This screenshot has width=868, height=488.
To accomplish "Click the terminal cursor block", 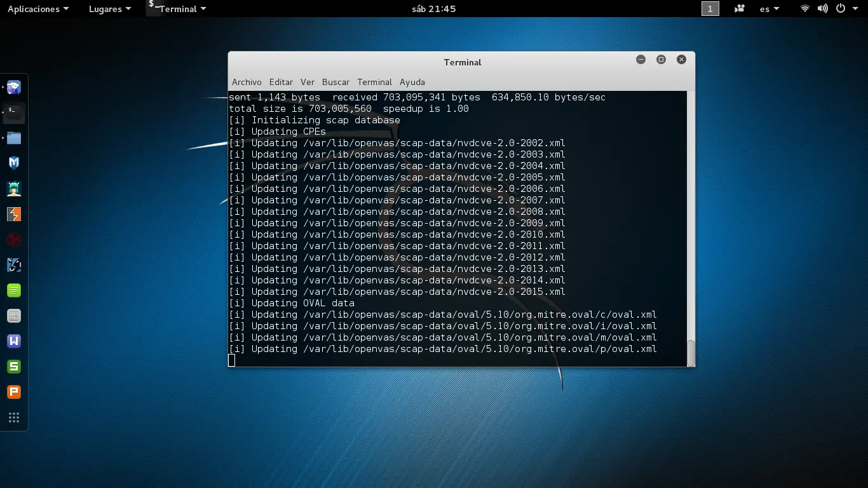I will 231,360.
